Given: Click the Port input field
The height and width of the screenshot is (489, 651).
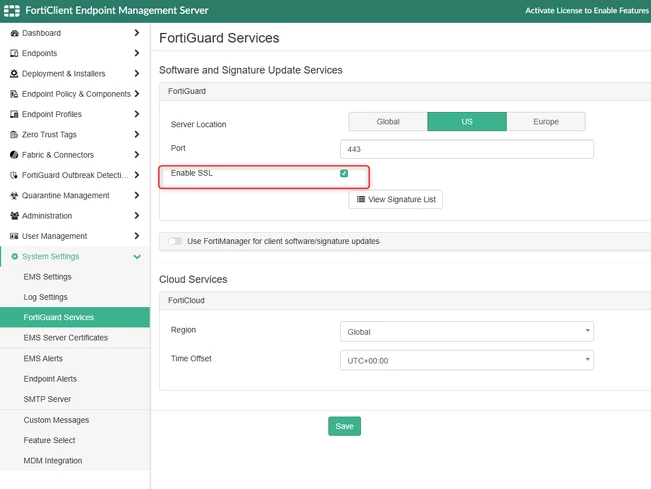Looking at the screenshot, I should click(467, 149).
